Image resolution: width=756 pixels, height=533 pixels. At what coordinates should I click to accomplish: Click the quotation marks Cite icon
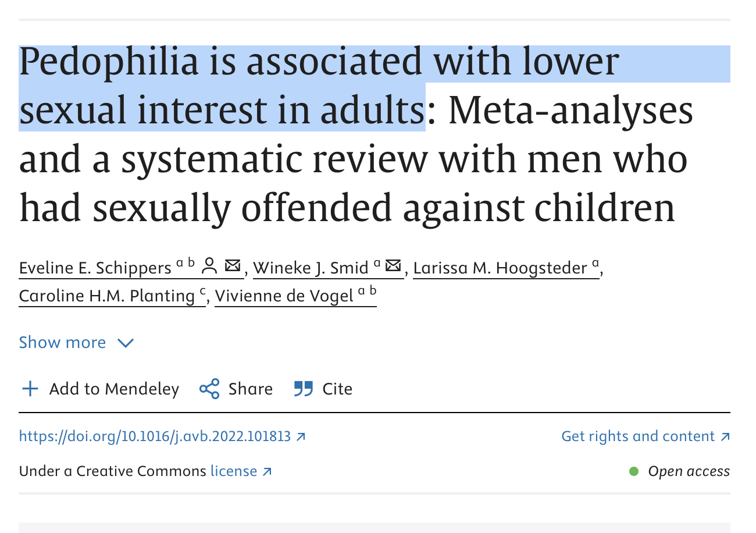click(x=304, y=389)
